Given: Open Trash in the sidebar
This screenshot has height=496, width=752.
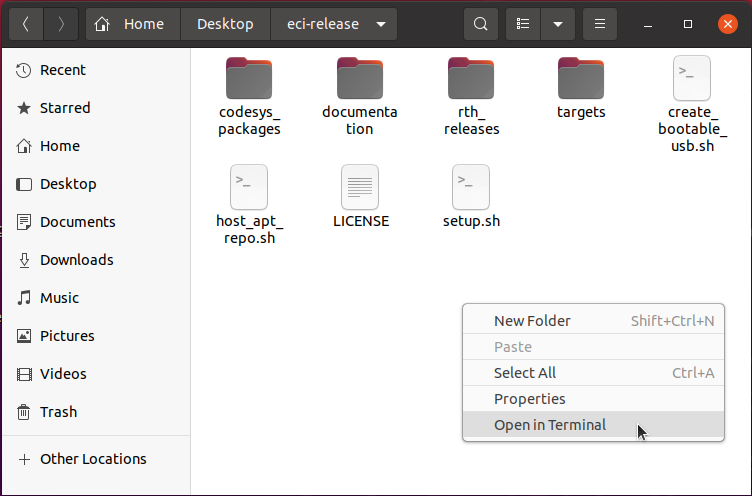Looking at the screenshot, I should [x=58, y=412].
